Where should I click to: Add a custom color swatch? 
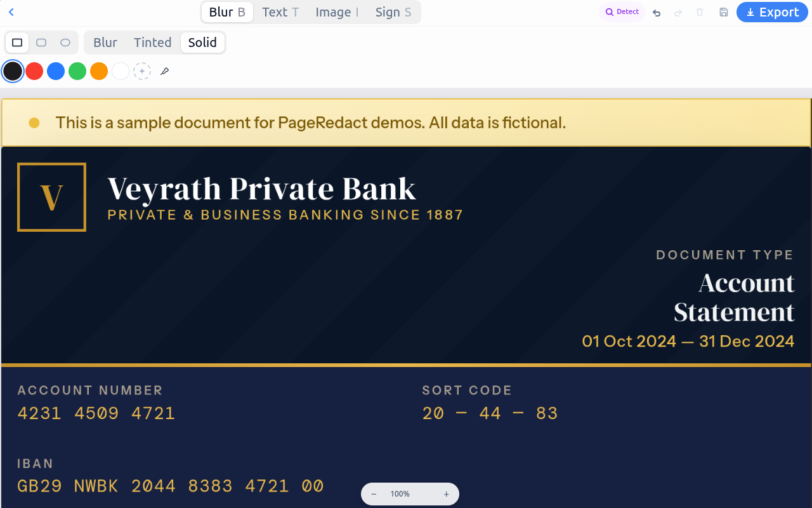(x=142, y=71)
